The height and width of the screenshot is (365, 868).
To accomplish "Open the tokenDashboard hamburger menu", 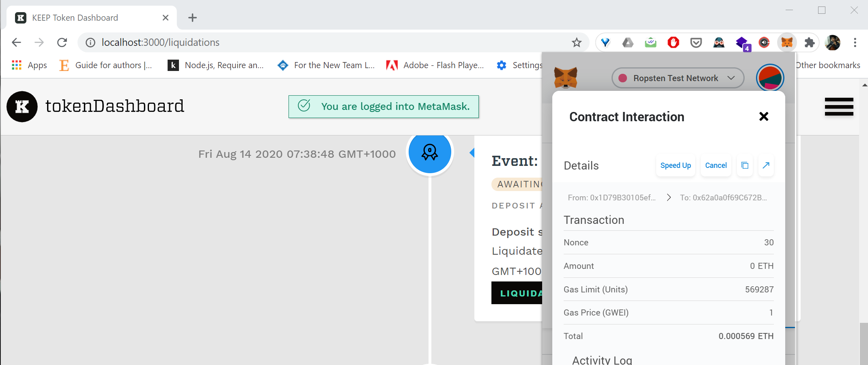I will coord(839,107).
